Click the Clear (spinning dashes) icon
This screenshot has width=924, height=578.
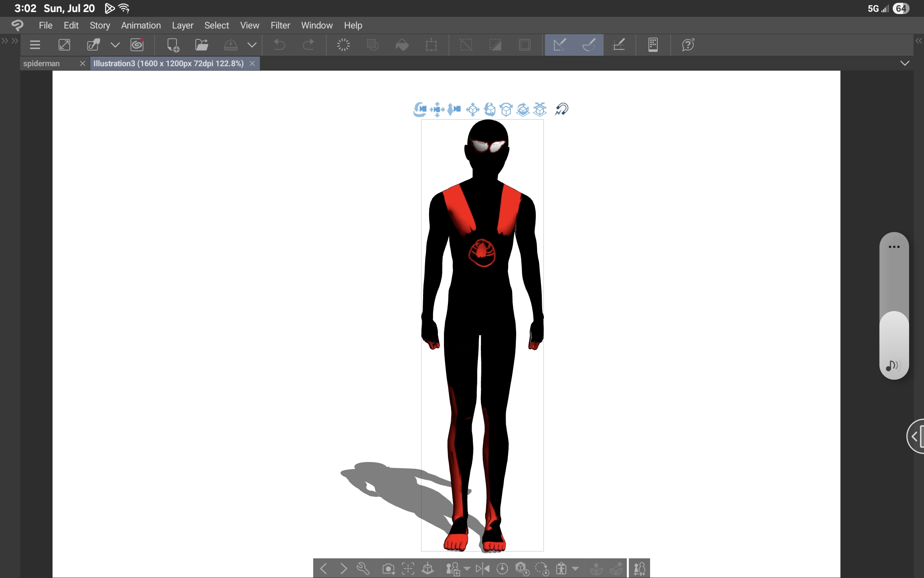click(x=343, y=45)
